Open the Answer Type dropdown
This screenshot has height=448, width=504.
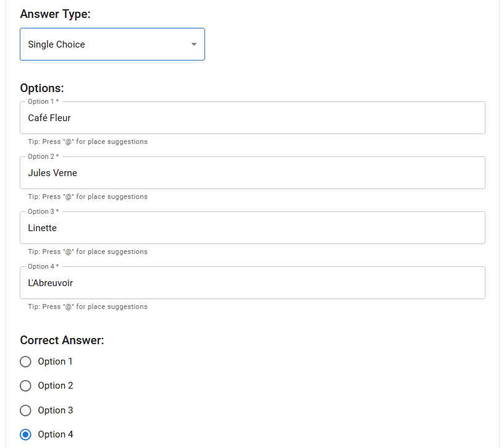(112, 44)
